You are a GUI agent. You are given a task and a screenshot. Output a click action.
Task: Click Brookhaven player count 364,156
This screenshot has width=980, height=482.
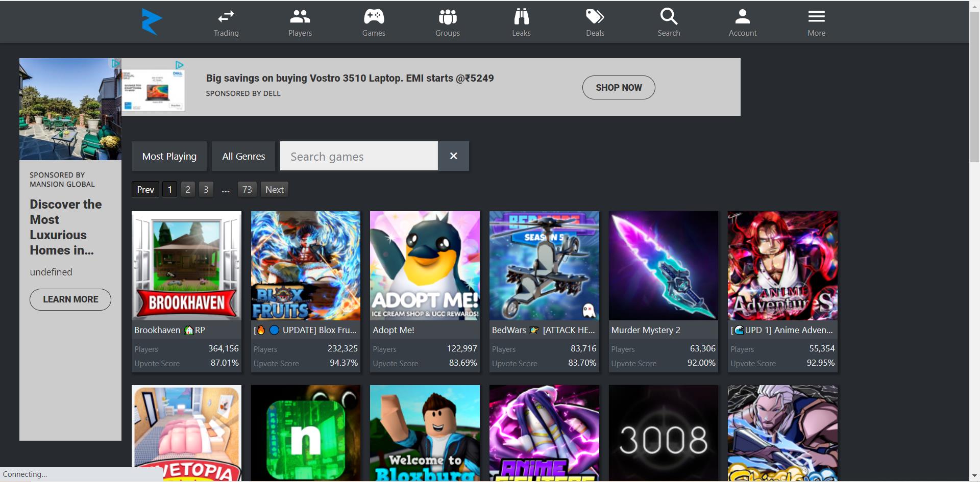(223, 348)
